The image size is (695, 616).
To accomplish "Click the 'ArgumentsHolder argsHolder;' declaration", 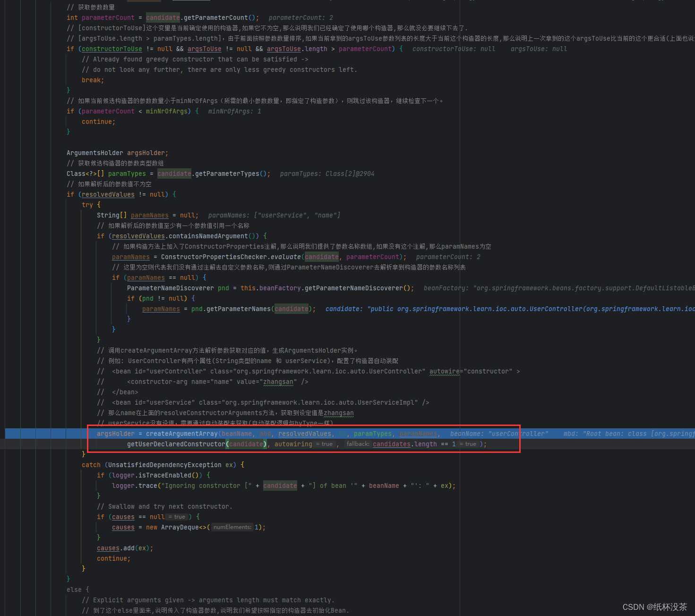I will click(117, 153).
